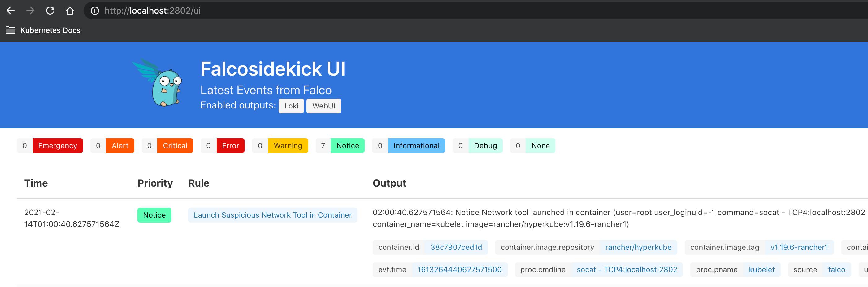Image resolution: width=868 pixels, height=287 pixels.
Task: Enable the Emergency severity filter
Action: point(57,145)
